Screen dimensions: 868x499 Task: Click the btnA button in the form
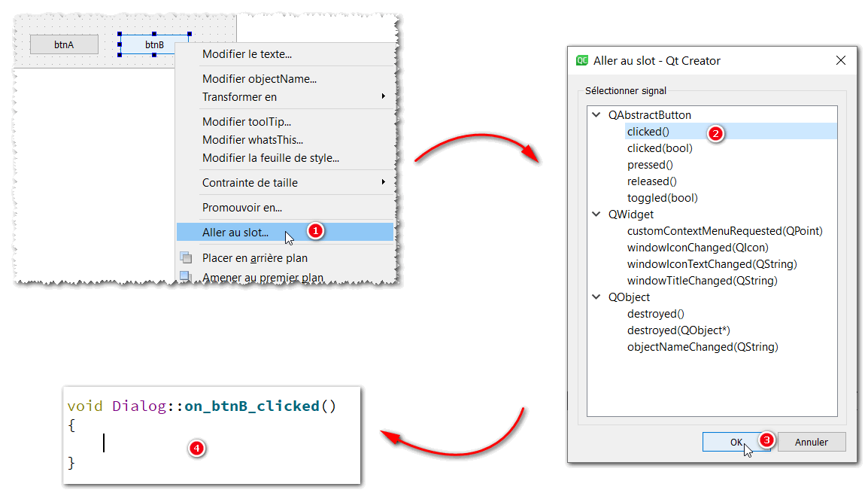pyautogui.click(x=64, y=45)
